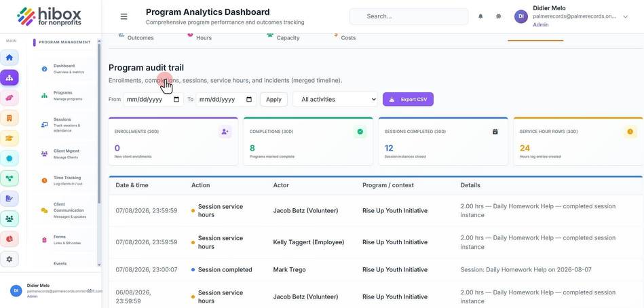644x308 pixels.
Task: Click the Time Tracking clock icon
Action: tap(44, 180)
